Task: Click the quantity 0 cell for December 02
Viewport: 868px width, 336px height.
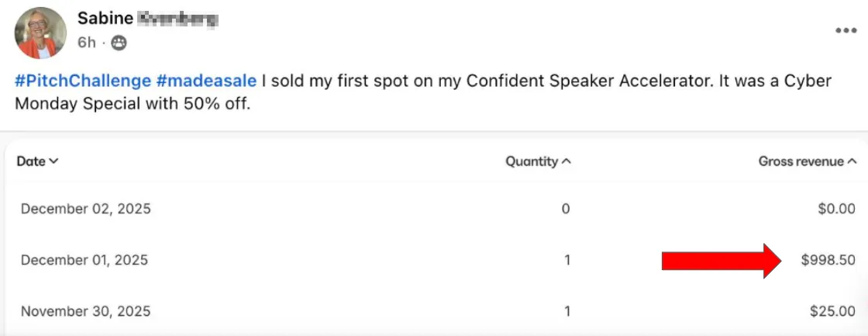Action: [566, 209]
